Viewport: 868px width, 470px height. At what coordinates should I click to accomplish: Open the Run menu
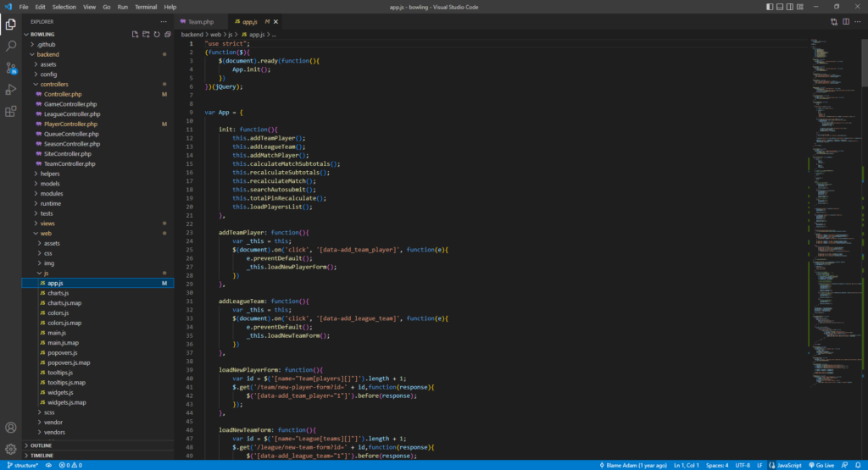coord(122,7)
